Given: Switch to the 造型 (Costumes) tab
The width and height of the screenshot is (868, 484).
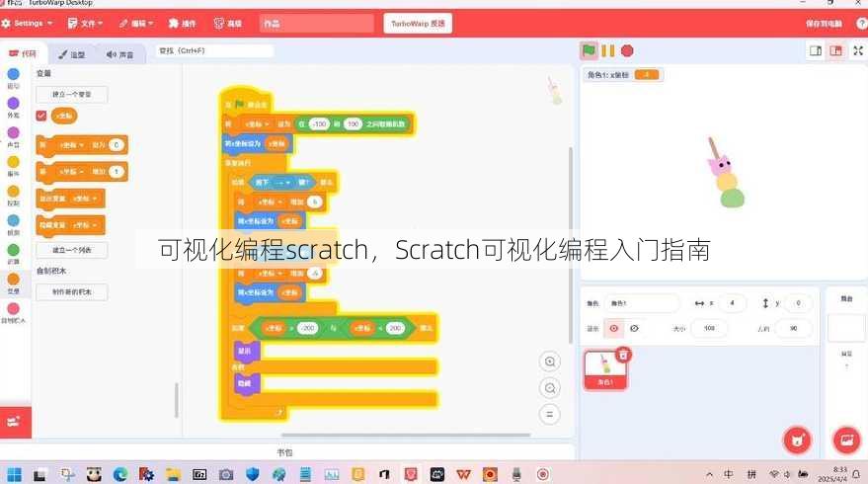Looking at the screenshot, I should click(72, 54).
